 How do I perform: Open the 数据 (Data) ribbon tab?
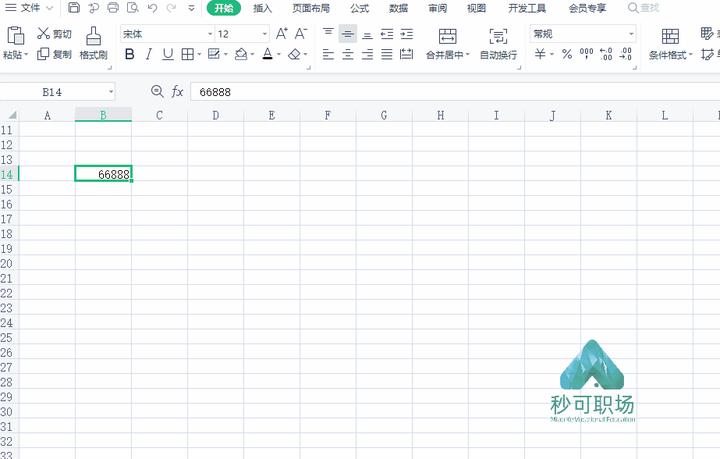coord(398,8)
